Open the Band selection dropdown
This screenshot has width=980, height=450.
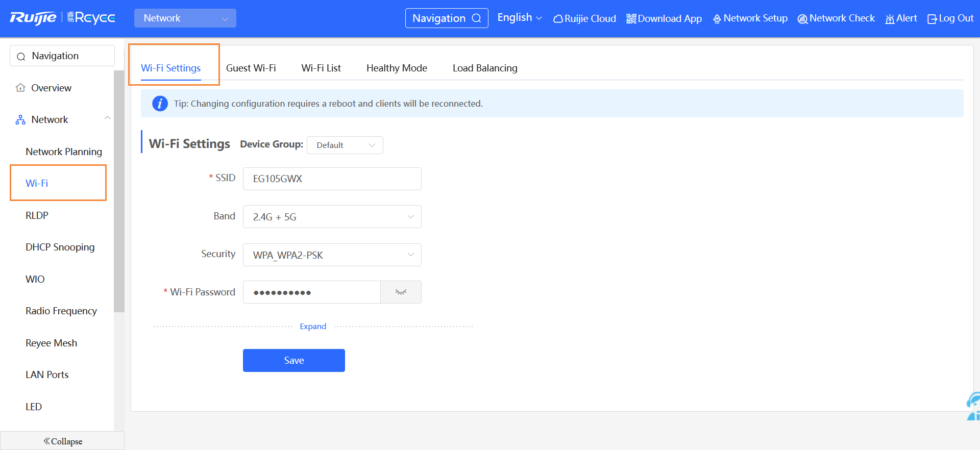click(x=332, y=217)
